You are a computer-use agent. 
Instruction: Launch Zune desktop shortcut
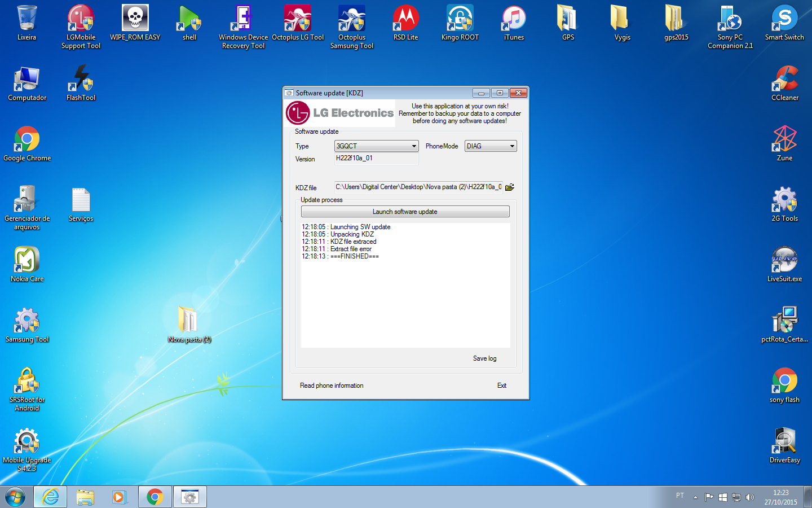[x=785, y=144]
